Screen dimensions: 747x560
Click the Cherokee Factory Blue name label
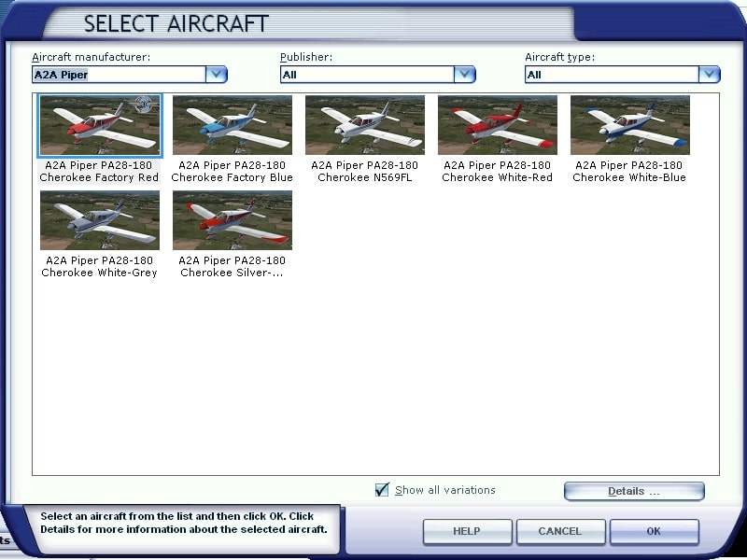tap(232, 172)
